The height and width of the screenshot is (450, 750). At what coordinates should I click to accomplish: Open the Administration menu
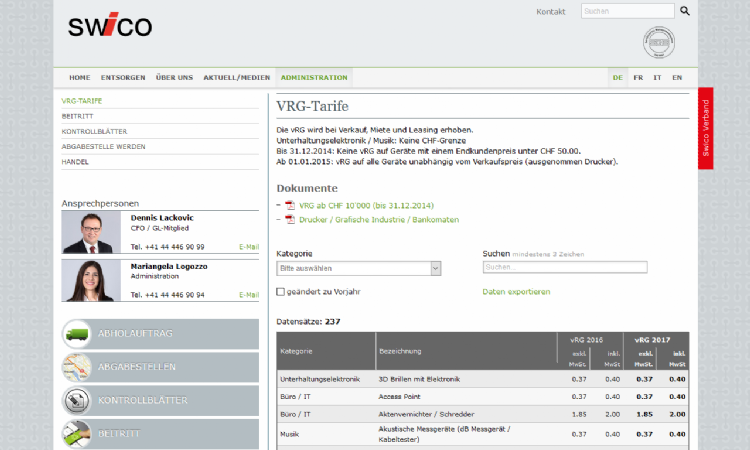tap(314, 77)
